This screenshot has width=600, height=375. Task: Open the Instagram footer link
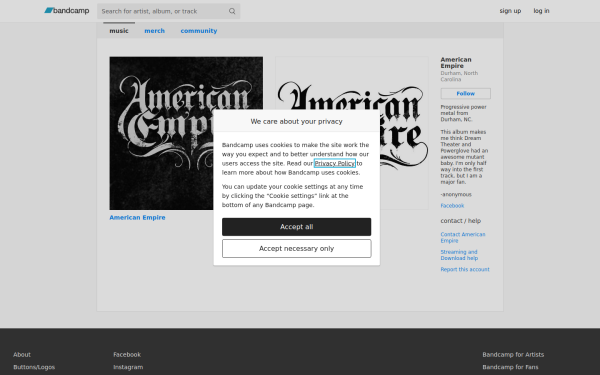point(128,367)
